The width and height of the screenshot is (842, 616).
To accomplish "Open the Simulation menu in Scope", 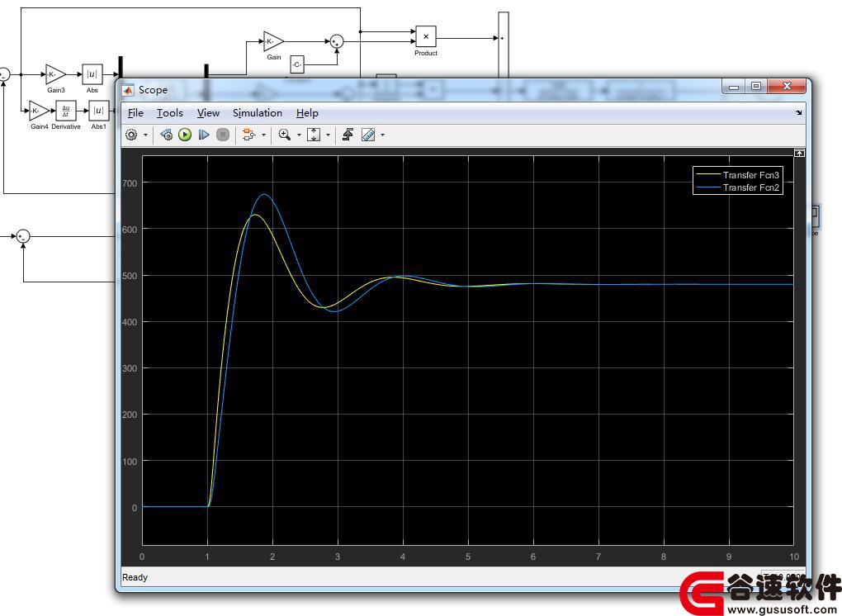I will 258,113.
